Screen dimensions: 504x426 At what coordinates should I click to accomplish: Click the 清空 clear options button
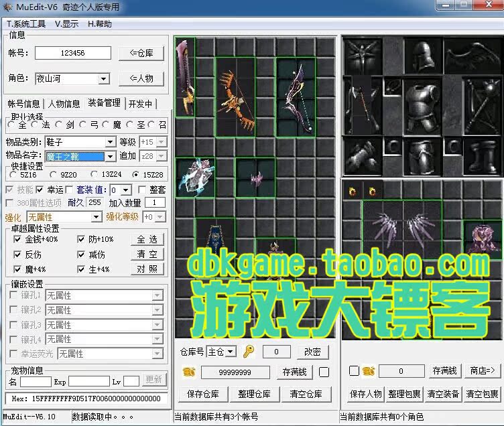click(147, 254)
